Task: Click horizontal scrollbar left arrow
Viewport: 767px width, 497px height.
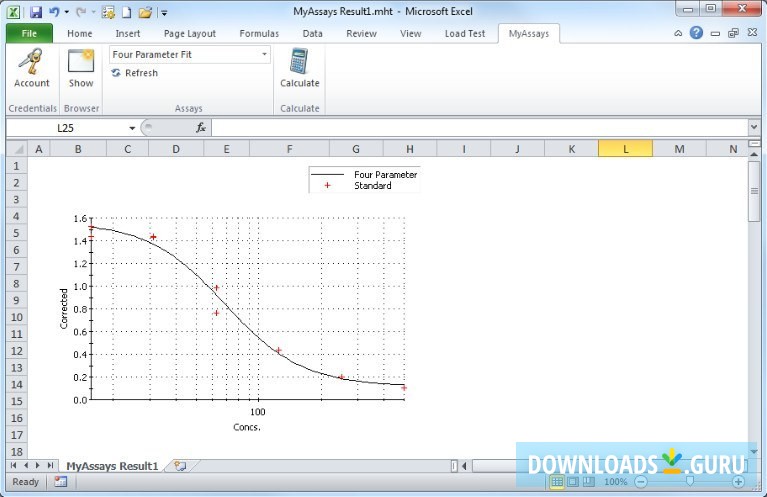Action: pyautogui.click(x=464, y=466)
